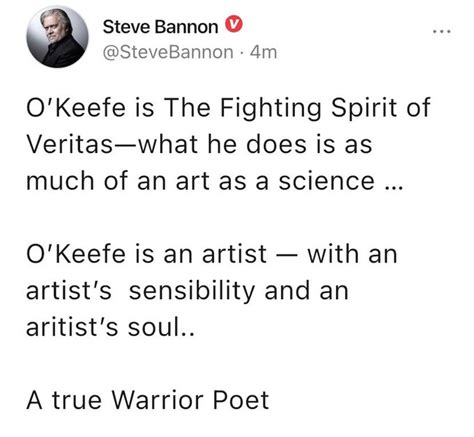The image size is (474, 437).
Task: Click the 4m post timestamp
Action: point(263,52)
